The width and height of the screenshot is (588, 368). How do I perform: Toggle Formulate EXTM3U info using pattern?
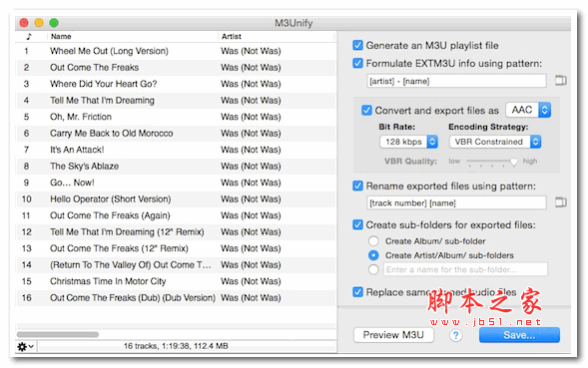[x=357, y=63]
